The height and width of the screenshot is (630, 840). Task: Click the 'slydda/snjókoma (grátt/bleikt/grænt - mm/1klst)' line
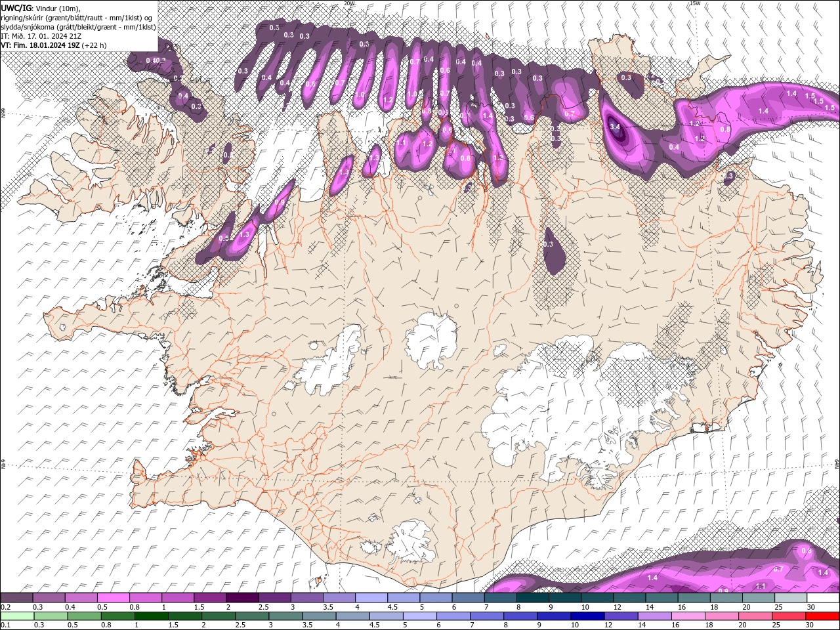pos(78,27)
